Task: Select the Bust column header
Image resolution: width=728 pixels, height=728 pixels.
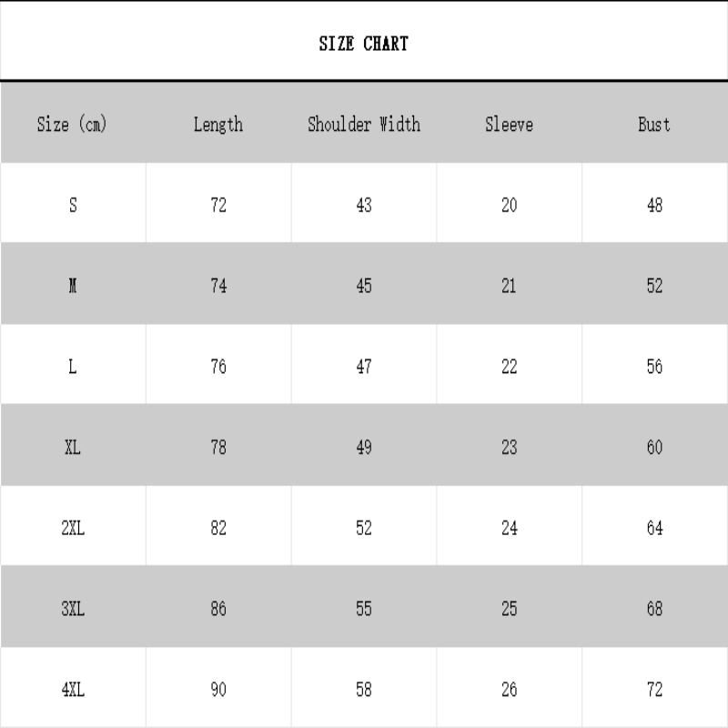Action: point(654,125)
